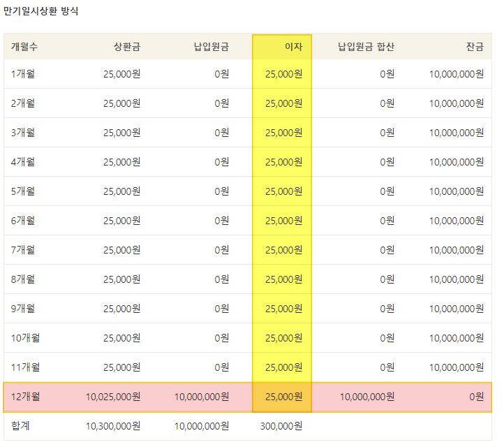
Task: Click the 3개월 이자 value 25,000원
Action: click(284, 133)
